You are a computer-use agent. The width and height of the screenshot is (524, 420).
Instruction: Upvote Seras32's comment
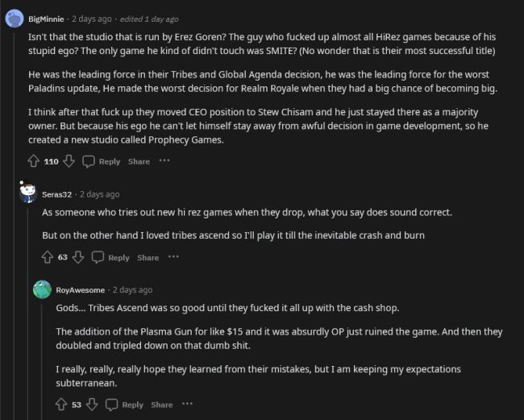coord(48,257)
